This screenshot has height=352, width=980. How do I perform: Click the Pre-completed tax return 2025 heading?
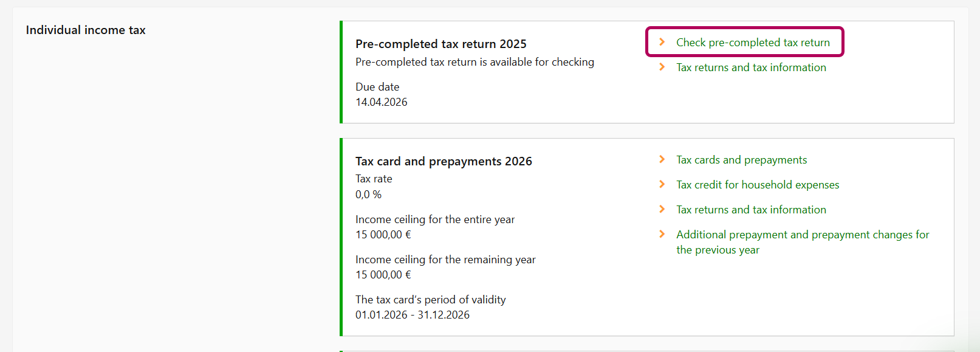tap(440, 44)
